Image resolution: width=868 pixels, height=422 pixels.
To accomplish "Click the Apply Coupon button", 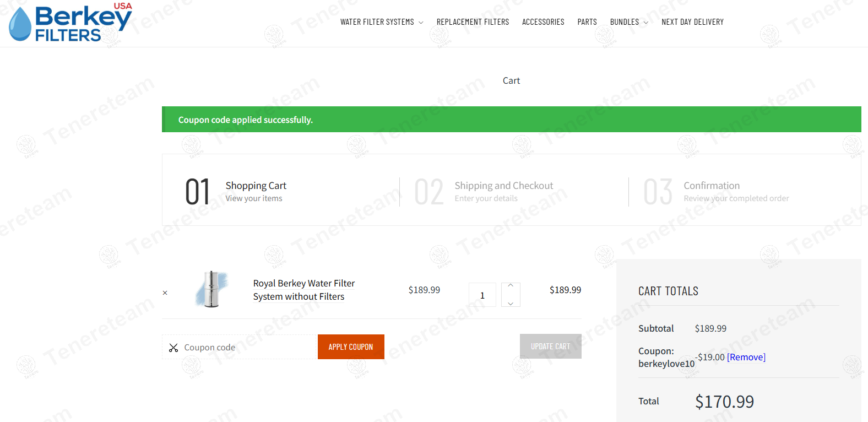I will (x=351, y=347).
